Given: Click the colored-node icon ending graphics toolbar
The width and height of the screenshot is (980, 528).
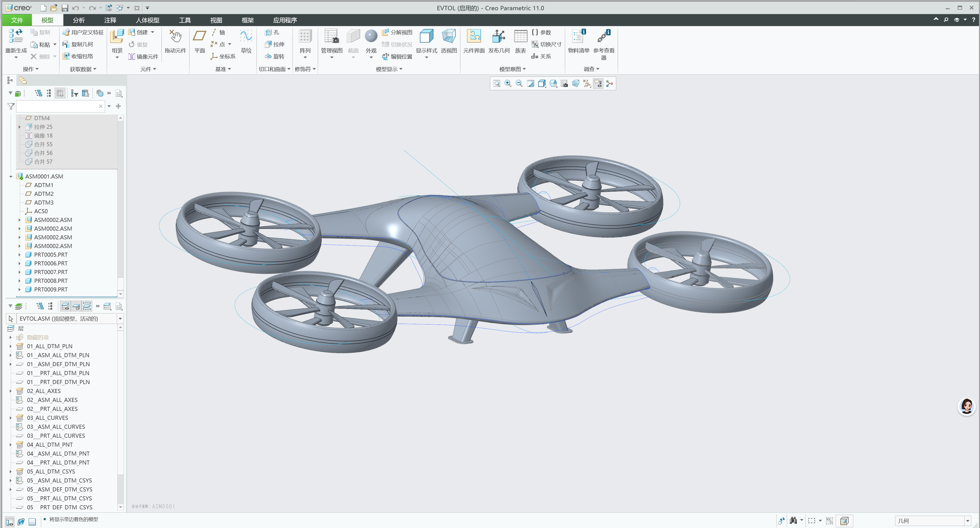Looking at the screenshot, I should pos(610,83).
